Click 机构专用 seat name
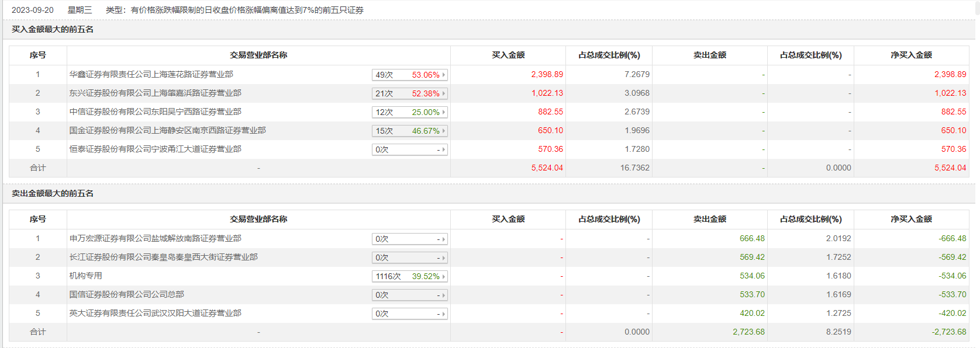 [x=85, y=276]
